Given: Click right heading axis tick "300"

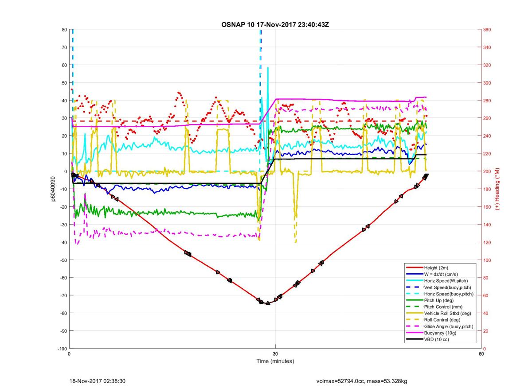Looking at the screenshot, I should click(487, 83).
